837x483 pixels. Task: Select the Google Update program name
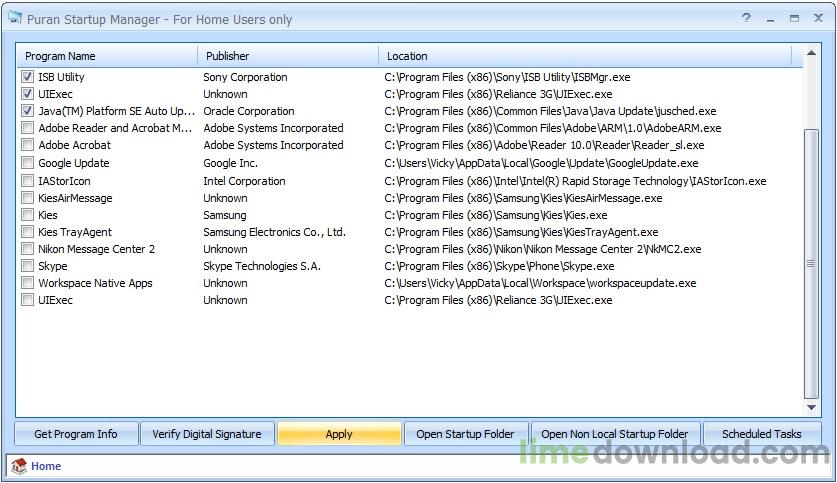coord(74,163)
